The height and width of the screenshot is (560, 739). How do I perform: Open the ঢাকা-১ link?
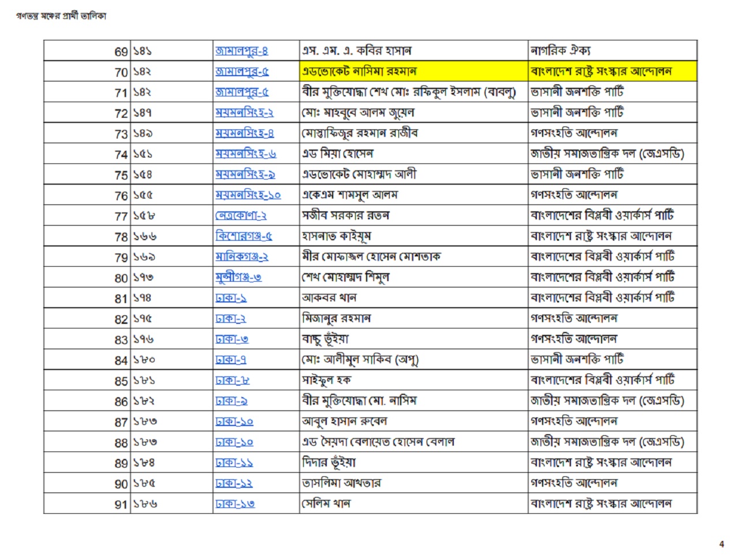[x=231, y=298]
